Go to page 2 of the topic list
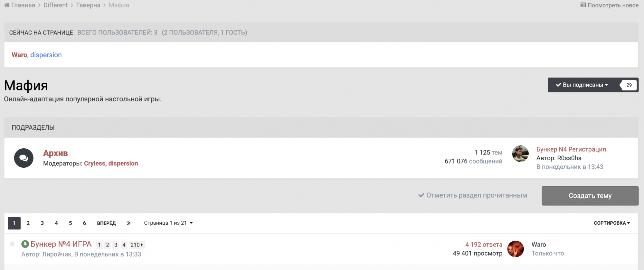Screen dimensions: 644x270 (28, 223)
